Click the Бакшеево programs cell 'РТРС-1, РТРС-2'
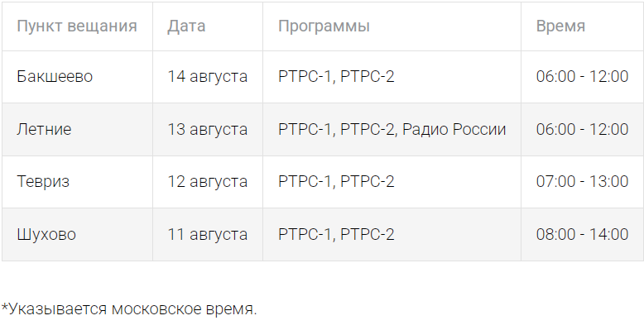The image size is (644, 330). click(392, 77)
